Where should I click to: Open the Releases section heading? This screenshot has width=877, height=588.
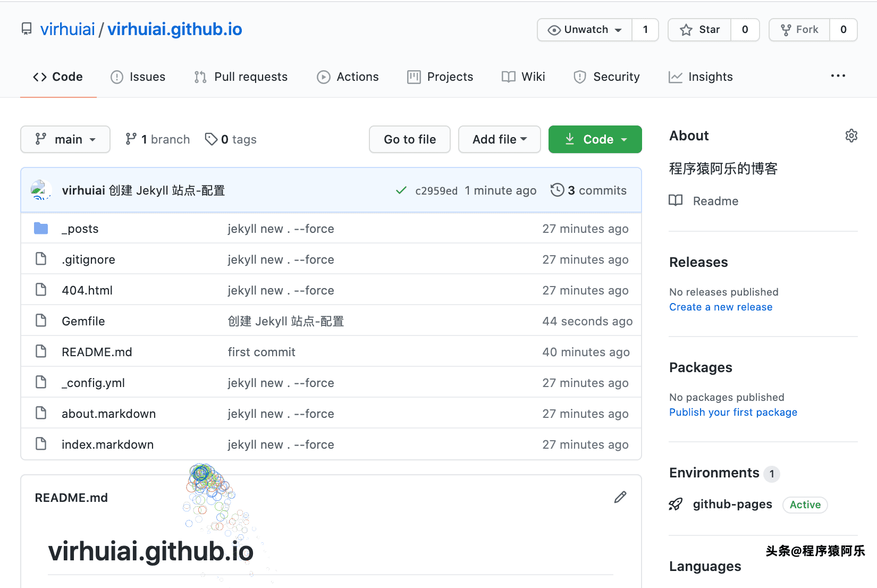coord(698,262)
